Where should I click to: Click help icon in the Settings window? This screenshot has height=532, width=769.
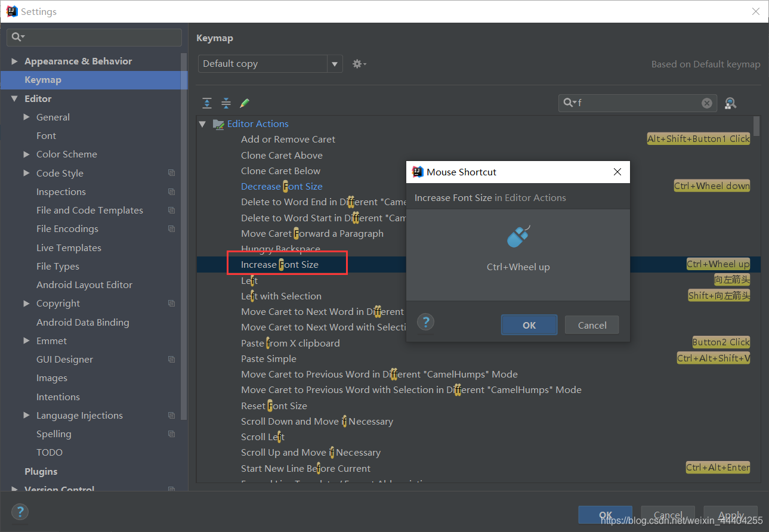(20, 512)
